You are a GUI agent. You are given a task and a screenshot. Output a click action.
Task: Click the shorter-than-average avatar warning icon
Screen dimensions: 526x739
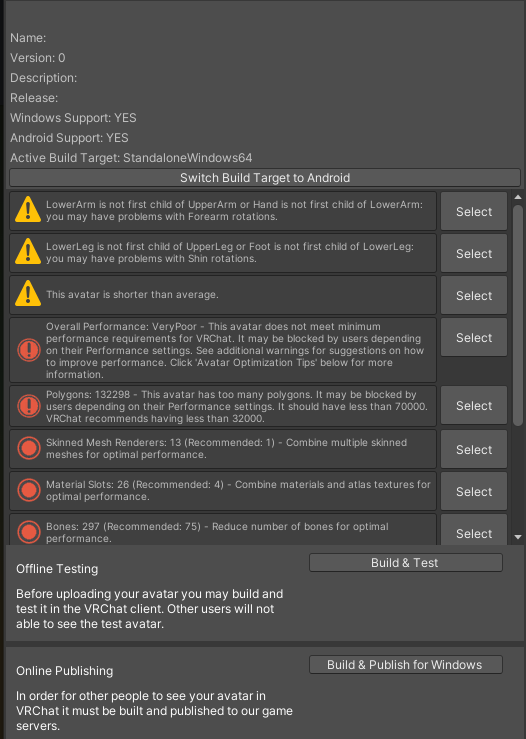coord(28,293)
